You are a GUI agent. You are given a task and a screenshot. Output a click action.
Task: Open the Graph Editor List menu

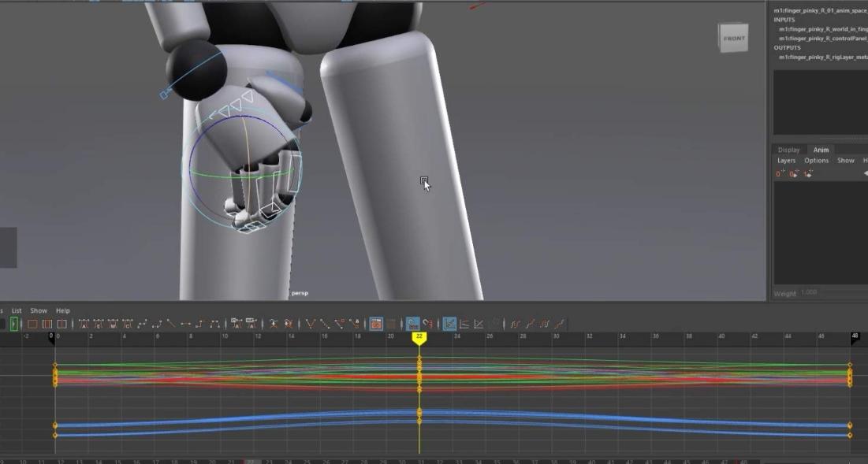17,310
